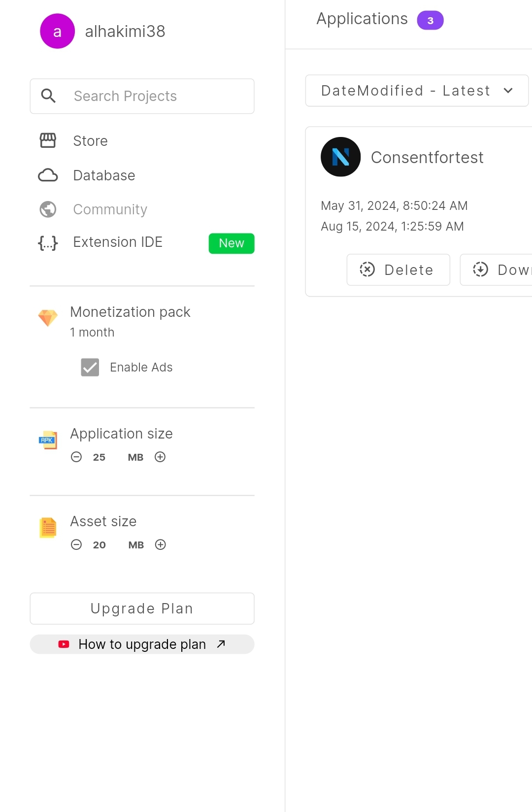This screenshot has height=812, width=532.
Task: Expand the DateModified - Latest sort dropdown
Action: point(417,91)
